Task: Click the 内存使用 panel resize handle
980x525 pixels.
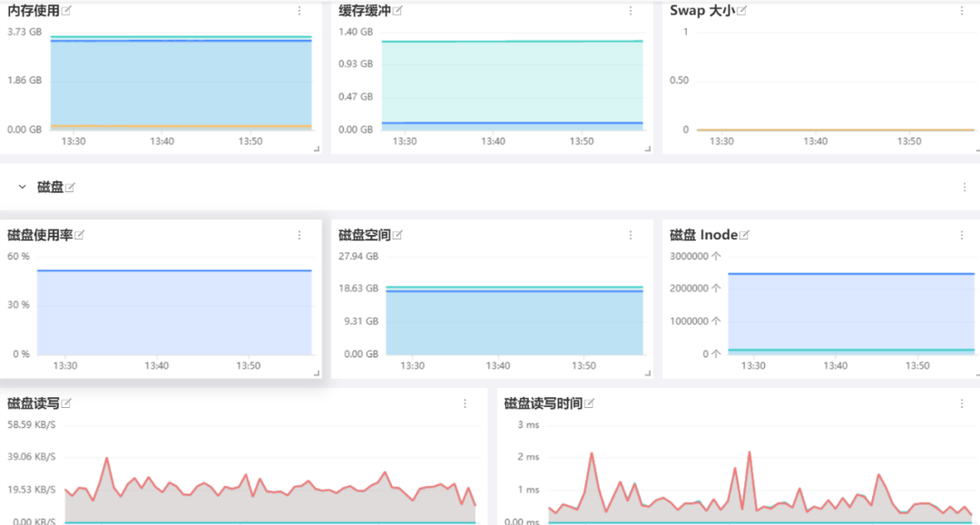Action: 317,149
